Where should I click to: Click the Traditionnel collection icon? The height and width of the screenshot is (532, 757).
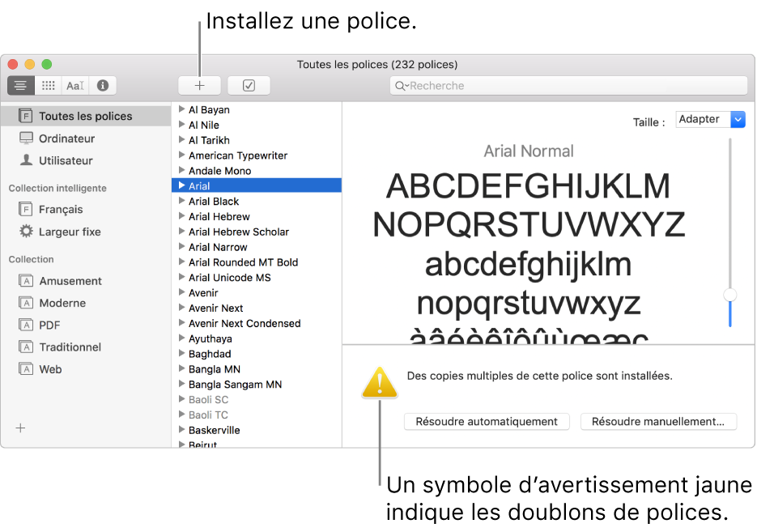coord(26,347)
